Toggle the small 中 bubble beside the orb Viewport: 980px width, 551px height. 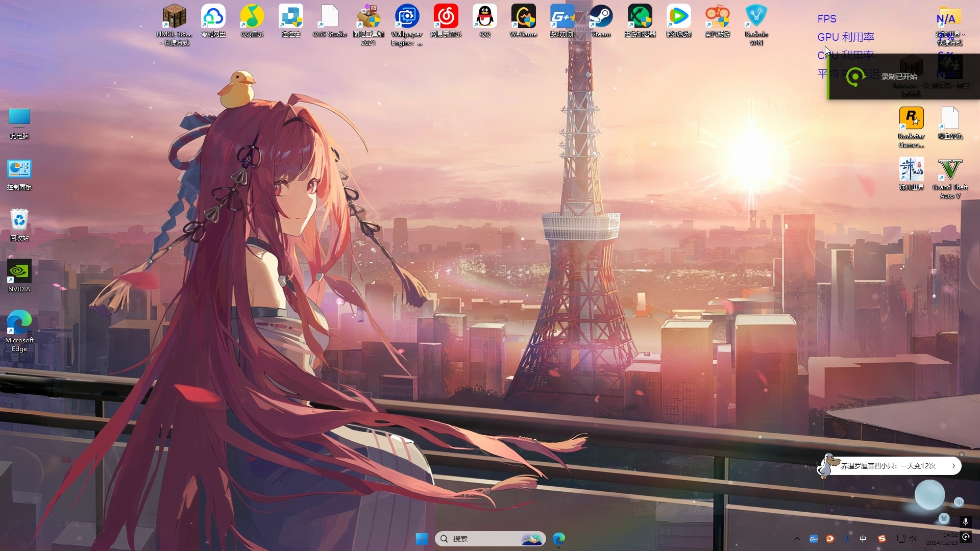pos(959,502)
